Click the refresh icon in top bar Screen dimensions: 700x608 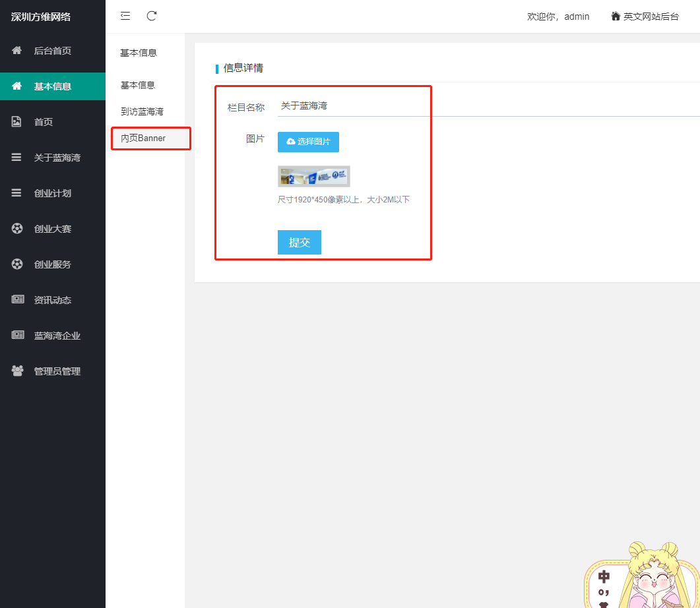[x=152, y=16]
